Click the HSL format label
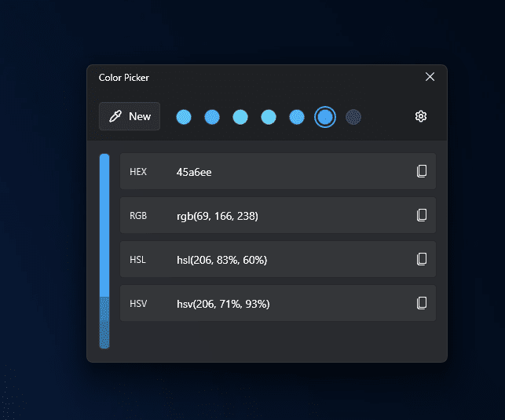 (137, 260)
